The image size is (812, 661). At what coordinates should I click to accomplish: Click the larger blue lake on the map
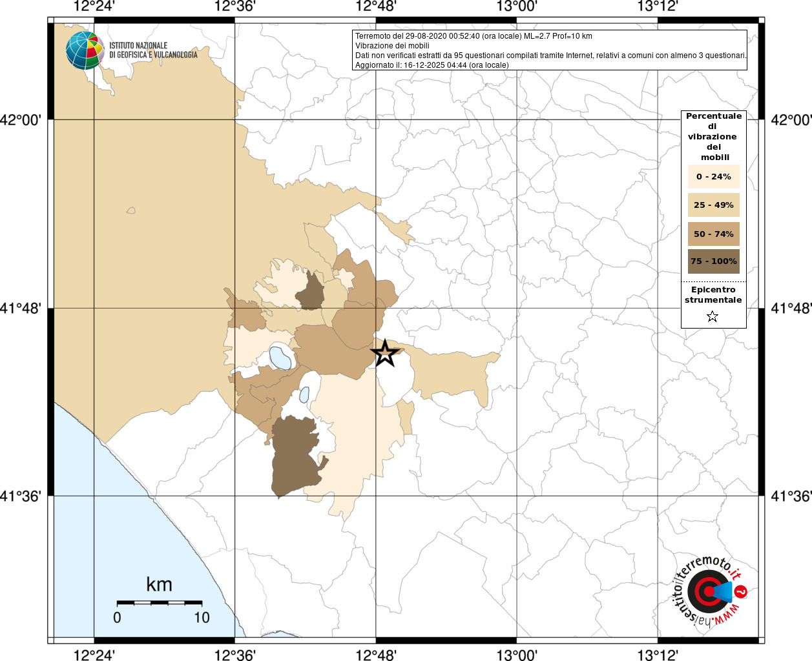point(280,357)
